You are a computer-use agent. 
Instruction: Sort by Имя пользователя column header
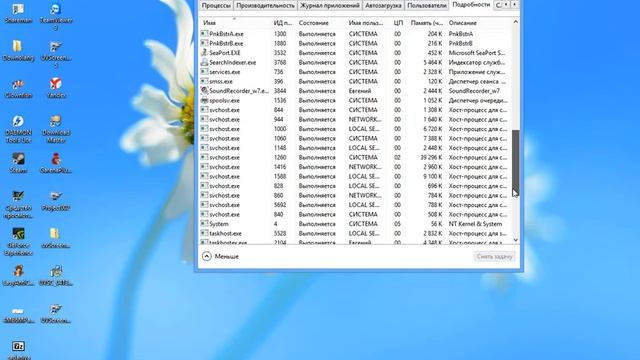click(367, 23)
